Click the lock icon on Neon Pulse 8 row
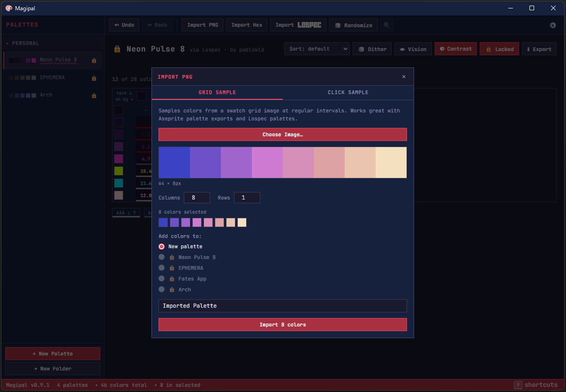566x392 pixels. 94,60
